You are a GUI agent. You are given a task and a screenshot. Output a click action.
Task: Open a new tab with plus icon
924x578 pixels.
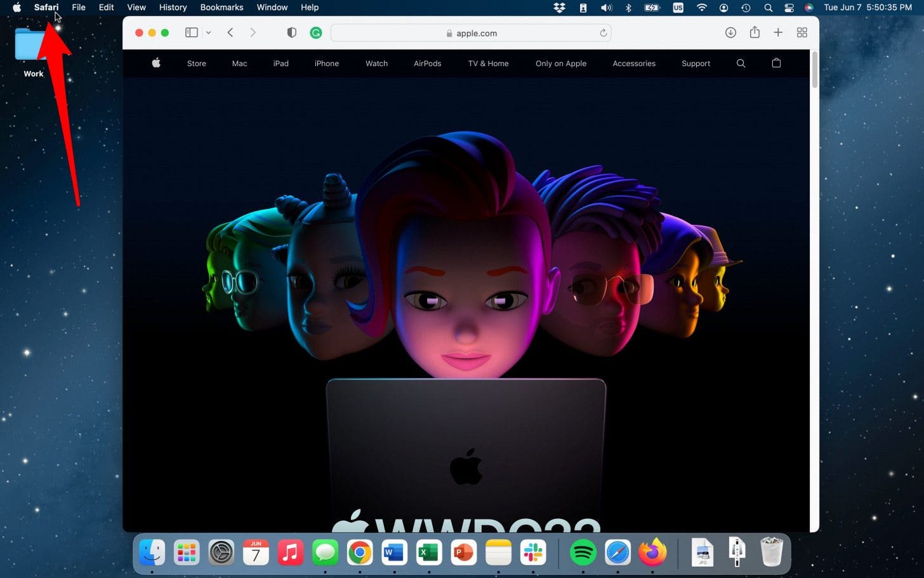pyautogui.click(x=778, y=32)
